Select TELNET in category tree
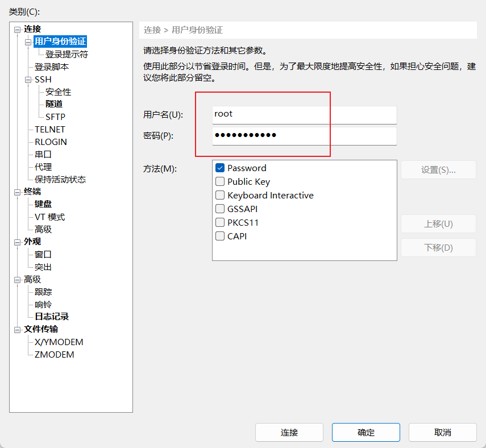Image resolution: width=486 pixels, height=448 pixels. click(50, 129)
